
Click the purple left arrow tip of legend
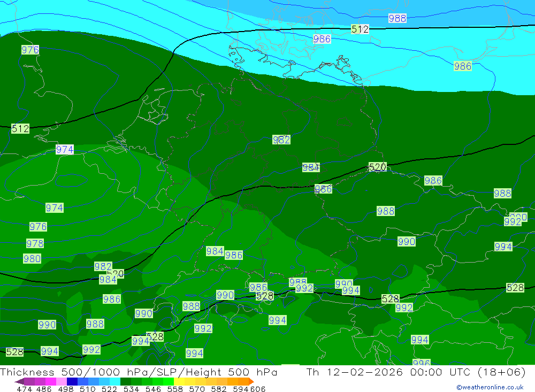(x=19, y=381)
